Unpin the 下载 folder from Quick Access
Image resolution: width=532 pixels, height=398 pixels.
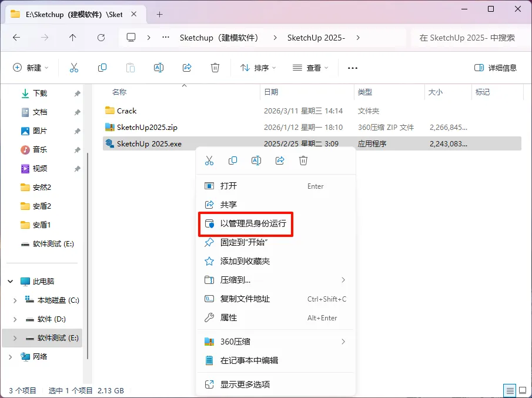pyautogui.click(x=78, y=93)
